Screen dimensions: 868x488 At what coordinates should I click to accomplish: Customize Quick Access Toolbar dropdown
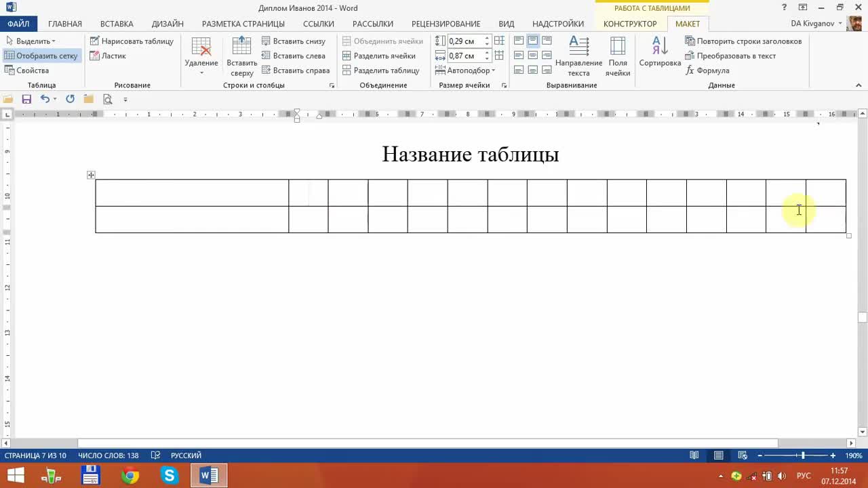coord(125,99)
